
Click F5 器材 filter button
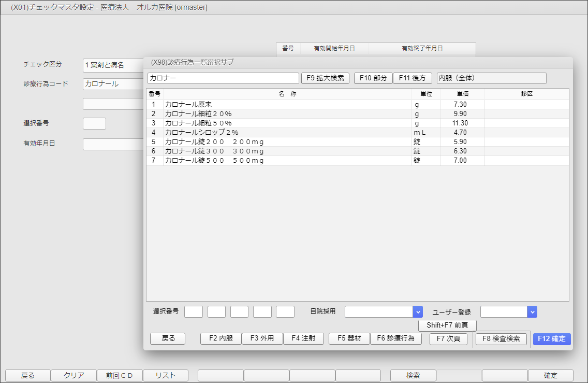pos(349,338)
